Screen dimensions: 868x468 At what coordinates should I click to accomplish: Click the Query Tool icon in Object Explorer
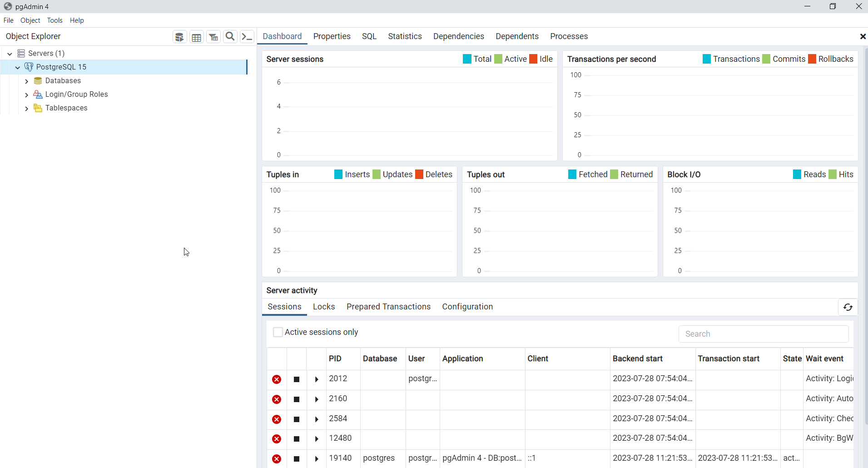pyautogui.click(x=179, y=37)
